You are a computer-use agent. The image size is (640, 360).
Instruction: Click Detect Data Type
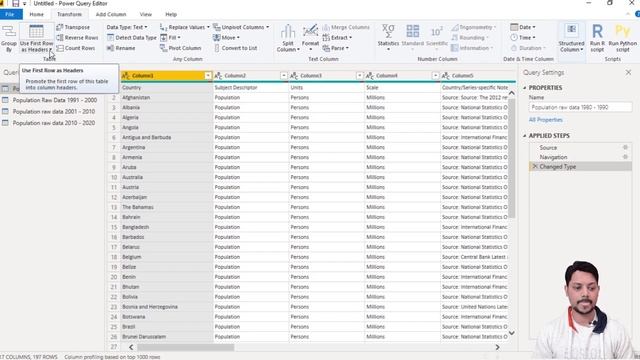[131, 38]
